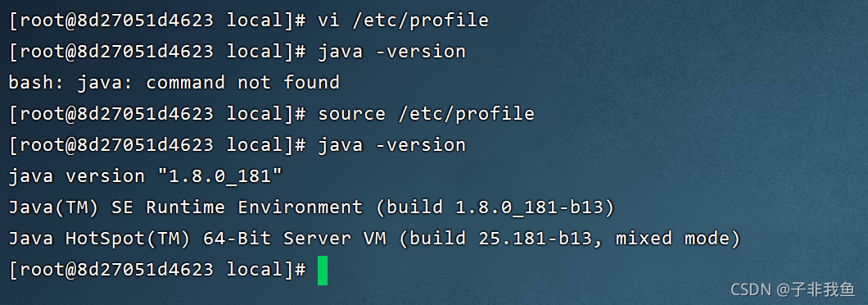Click the '-version' flag on second line
Screen dimensions: 868x305
point(420,52)
